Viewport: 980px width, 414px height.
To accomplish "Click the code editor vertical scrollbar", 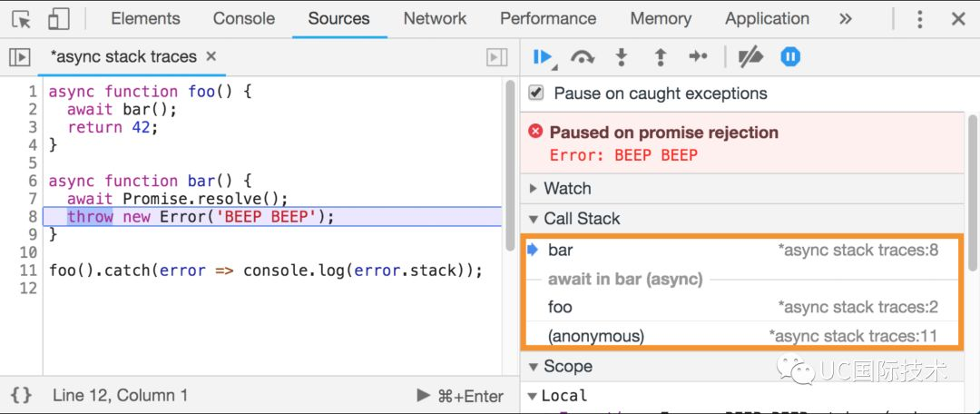I will point(510,164).
